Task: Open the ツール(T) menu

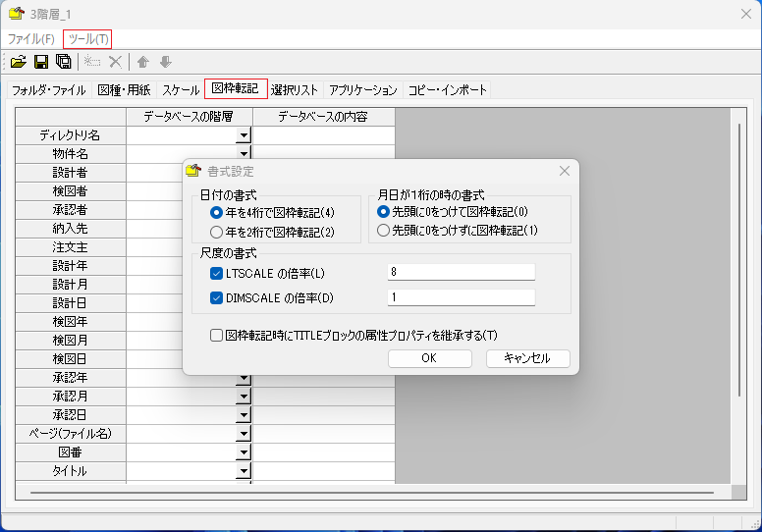Action: pos(88,39)
